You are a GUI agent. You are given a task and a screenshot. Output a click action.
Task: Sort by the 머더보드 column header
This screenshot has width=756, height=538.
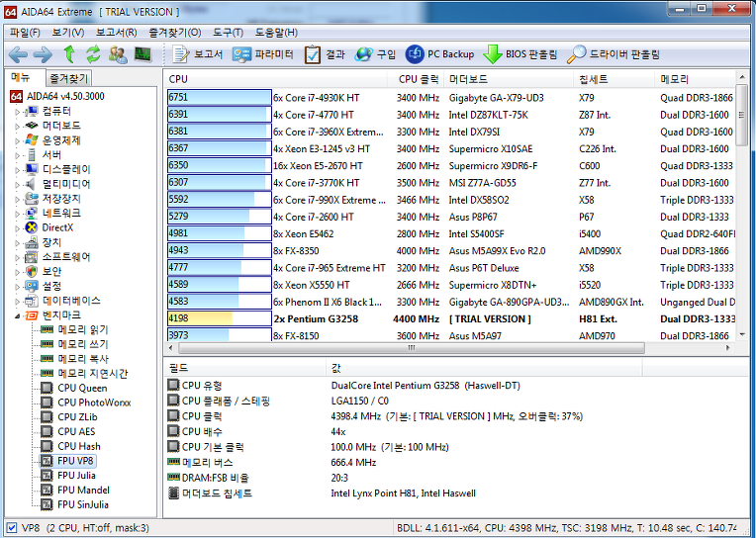pos(509,79)
